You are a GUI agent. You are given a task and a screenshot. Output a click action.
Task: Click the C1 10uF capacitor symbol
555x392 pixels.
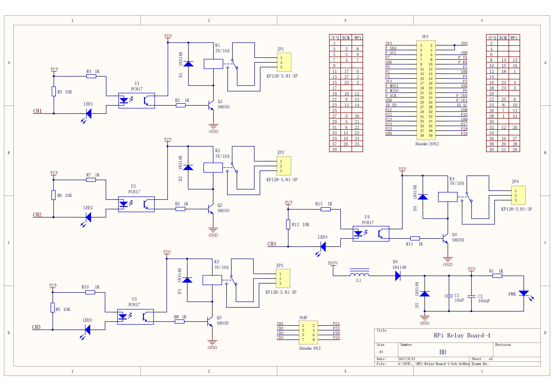tap(449, 296)
